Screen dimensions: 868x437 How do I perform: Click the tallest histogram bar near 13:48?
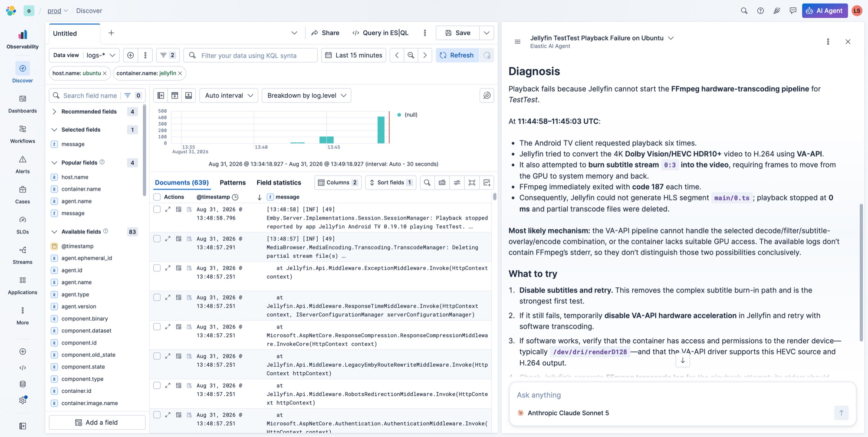click(x=381, y=130)
